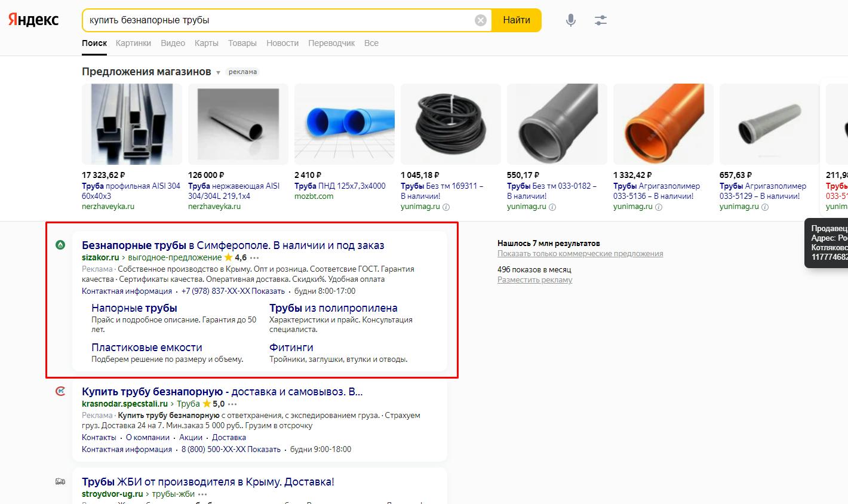The width and height of the screenshot is (848, 504).
Task: Open the Переводчик tab
Action: [x=331, y=43]
